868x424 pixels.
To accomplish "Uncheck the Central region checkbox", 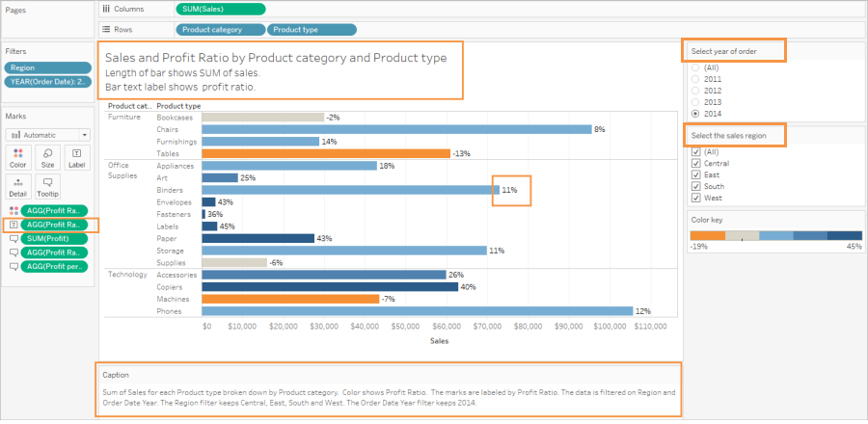I will (x=696, y=163).
